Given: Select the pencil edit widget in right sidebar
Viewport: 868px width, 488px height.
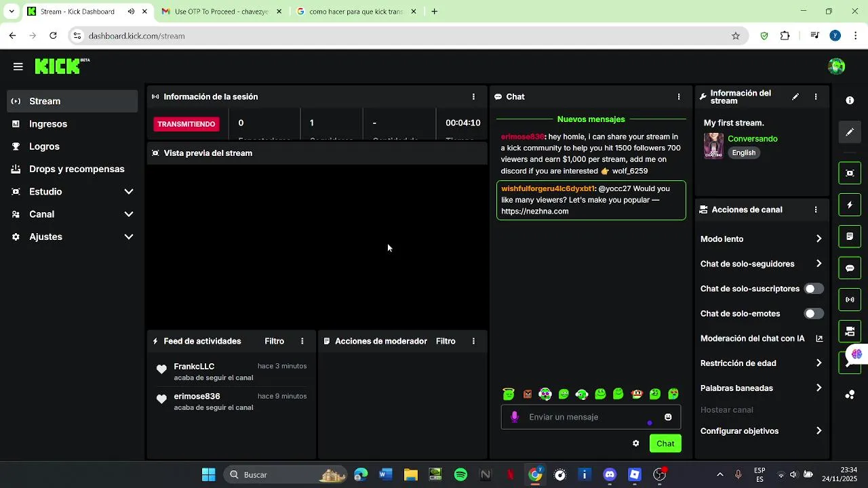Looking at the screenshot, I should [x=850, y=132].
